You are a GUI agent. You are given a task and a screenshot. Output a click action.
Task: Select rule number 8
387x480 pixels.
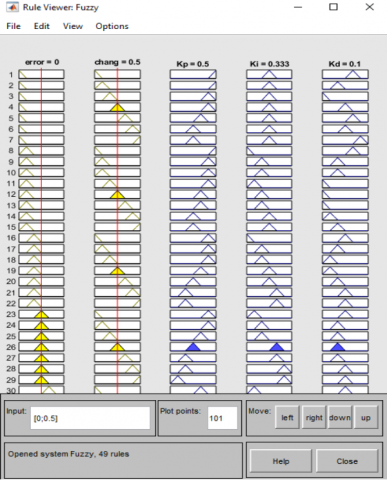11,151
